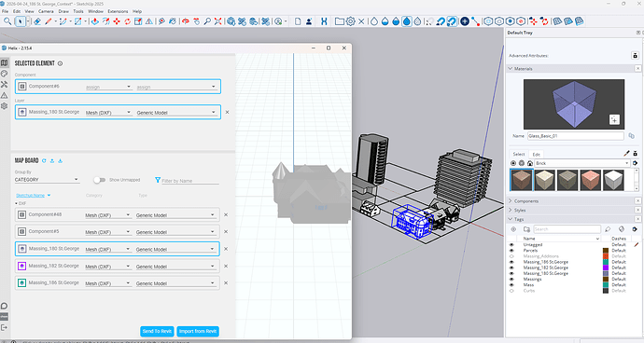This screenshot has height=343, width=644.
Task: Select the Rotate tool in the toolbar
Action: coord(127,21)
